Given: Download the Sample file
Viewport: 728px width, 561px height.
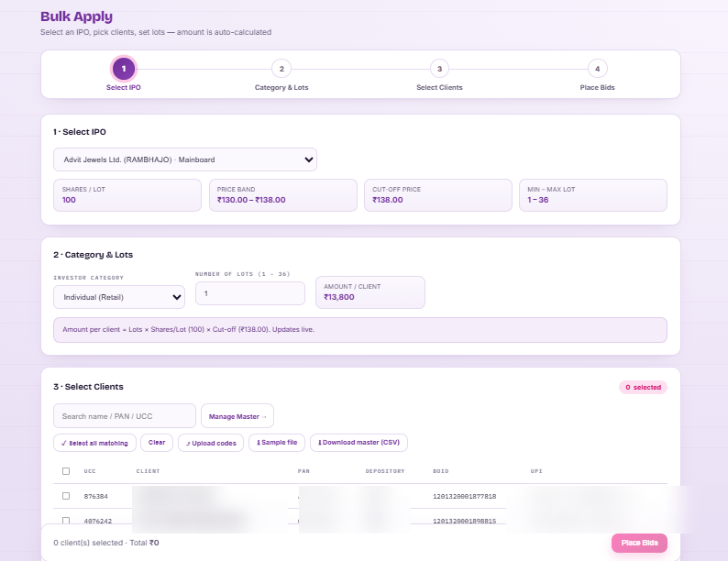Looking at the screenshot, I should click(x=277, y=443).
